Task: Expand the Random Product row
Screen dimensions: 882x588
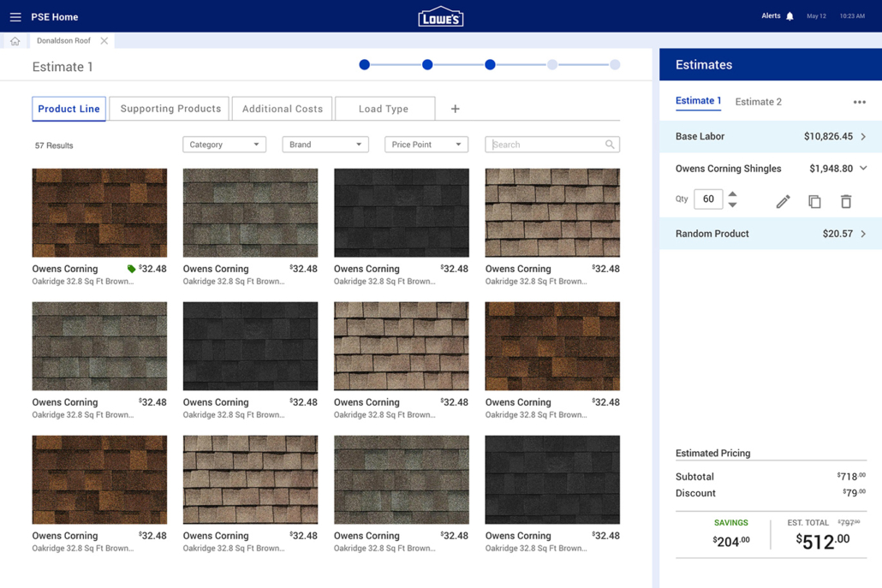Action: click(x=771, y=234)
